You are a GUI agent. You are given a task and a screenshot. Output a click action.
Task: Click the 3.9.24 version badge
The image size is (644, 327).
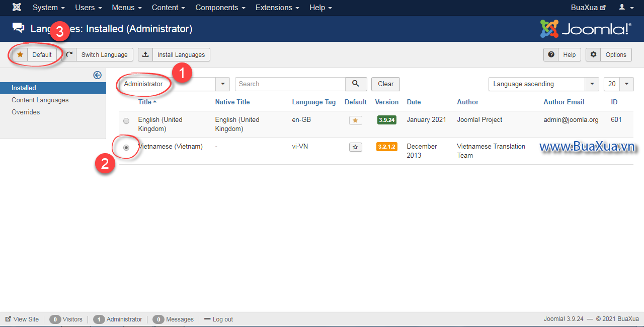[x=387, y=120]
